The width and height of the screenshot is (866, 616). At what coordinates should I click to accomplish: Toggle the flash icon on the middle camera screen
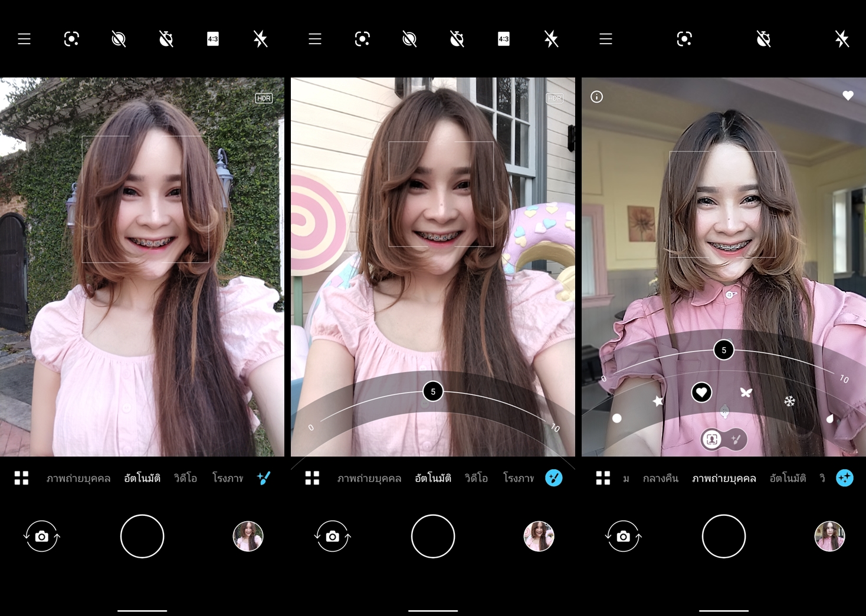click(x=551, y=39)
